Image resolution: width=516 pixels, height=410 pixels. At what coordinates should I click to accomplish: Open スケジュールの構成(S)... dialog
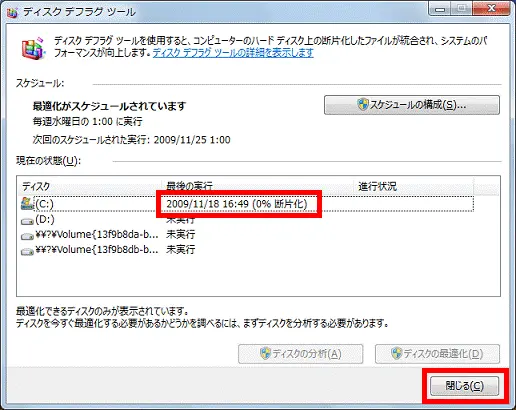point(412,105)
